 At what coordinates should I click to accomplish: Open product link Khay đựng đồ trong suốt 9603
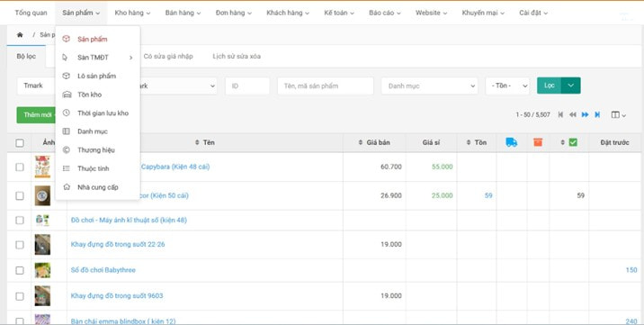tap(117, 296)
